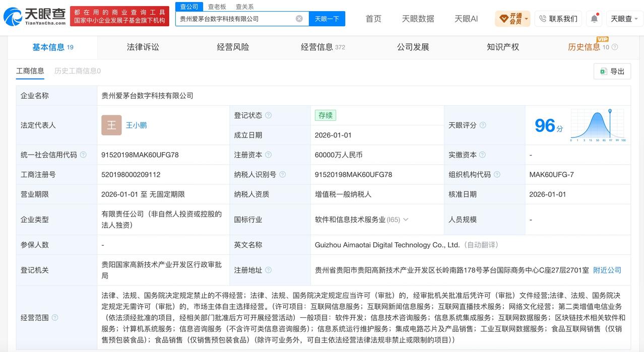Click 增值税一般纳税人 taxpayer qualification
644x352 pixels.
[343, 194]
